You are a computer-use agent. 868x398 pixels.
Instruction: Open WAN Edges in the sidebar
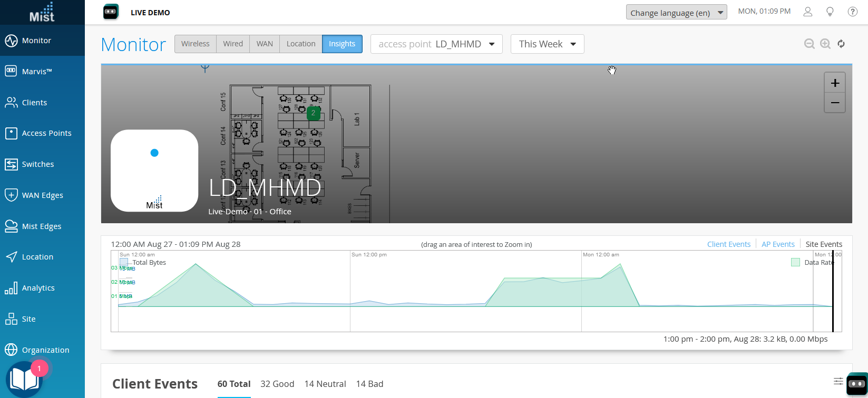(42, 195)
